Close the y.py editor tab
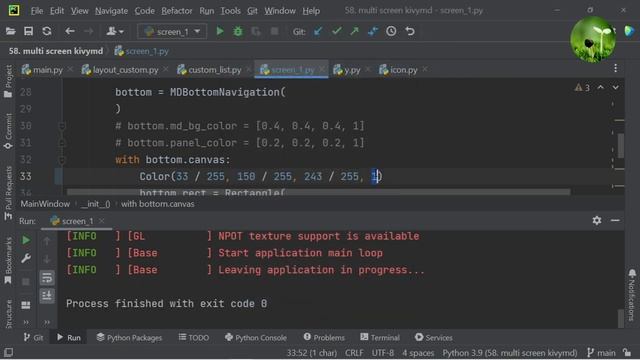The image size is (640, 360). click(368, 70)
